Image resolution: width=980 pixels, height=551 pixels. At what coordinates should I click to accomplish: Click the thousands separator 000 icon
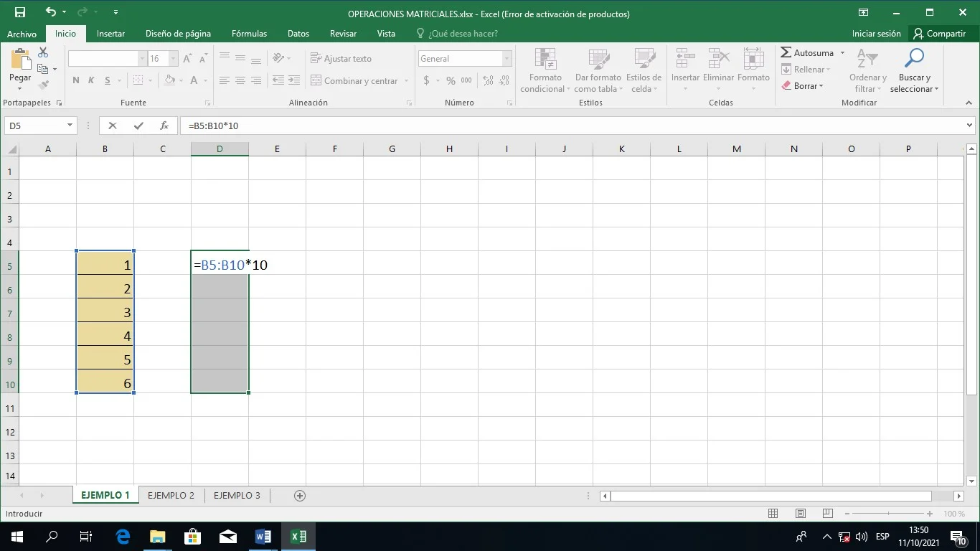click(466, 81)
